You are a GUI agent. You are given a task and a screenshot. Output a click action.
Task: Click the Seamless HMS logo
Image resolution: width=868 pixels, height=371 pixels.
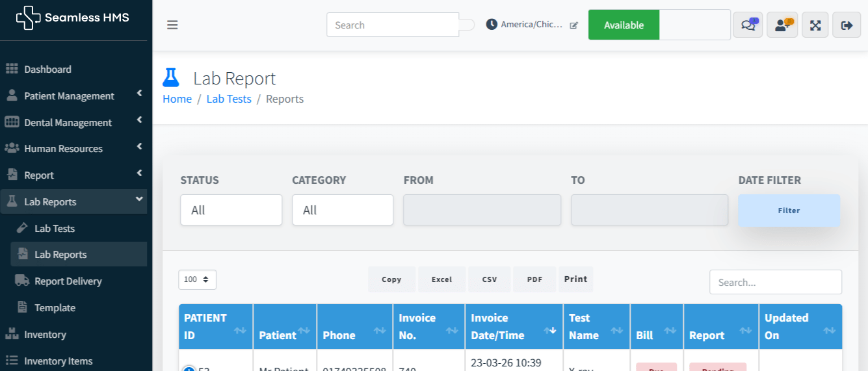click(x=73, y=18)
